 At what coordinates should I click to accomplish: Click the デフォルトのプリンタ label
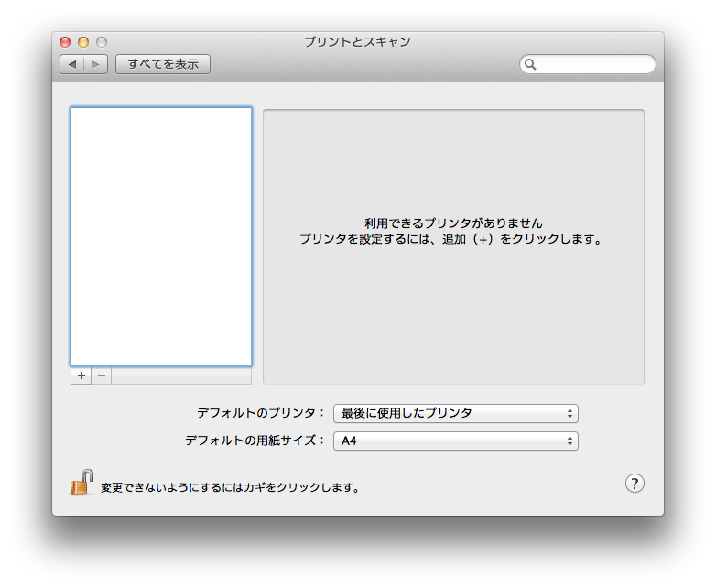pyautogui.click(x=260, y=413)
